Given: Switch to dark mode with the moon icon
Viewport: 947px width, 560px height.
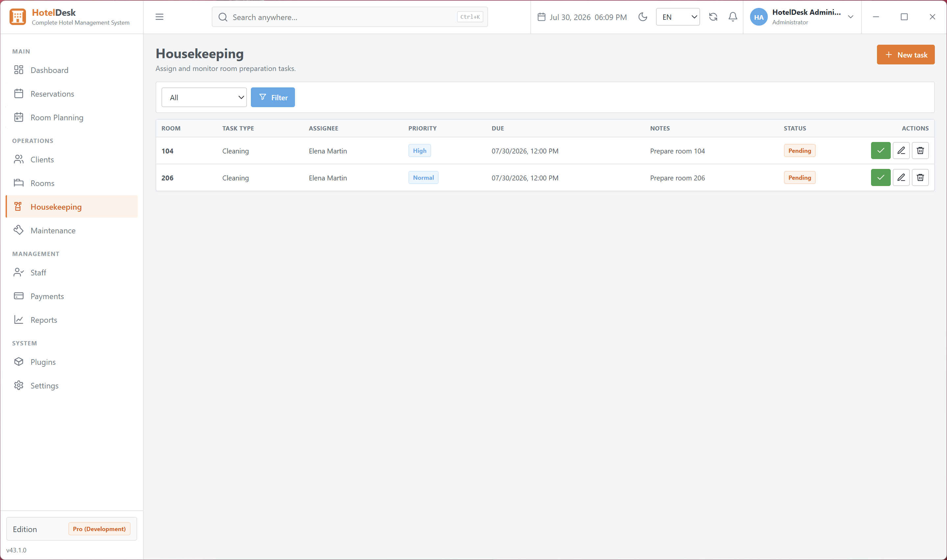Looking at the screenshot, I should tap(643, 17).
